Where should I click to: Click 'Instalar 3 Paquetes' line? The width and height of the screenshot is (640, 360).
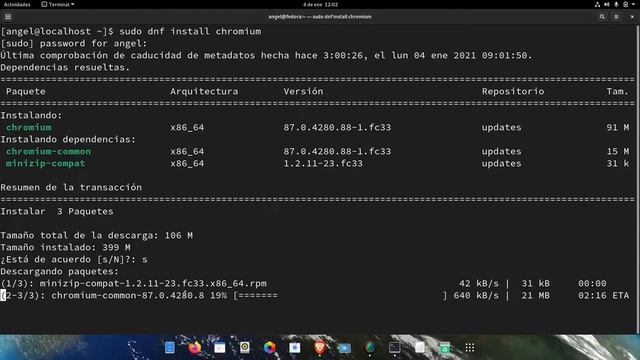pos(57,211)
